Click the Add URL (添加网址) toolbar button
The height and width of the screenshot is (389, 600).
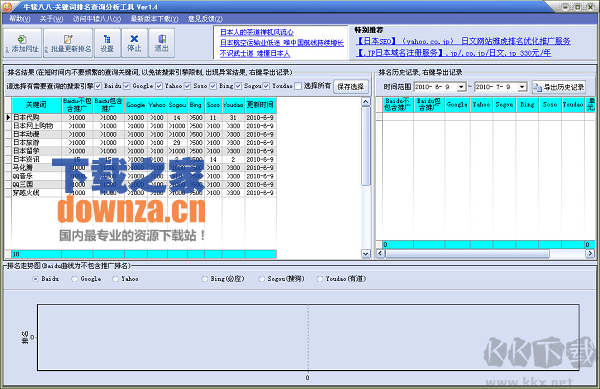[22, 43]
